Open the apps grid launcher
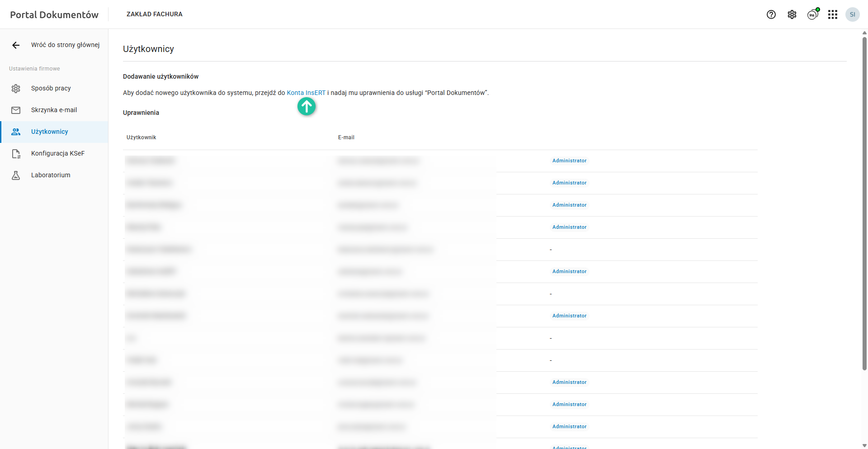 point(833,14)
